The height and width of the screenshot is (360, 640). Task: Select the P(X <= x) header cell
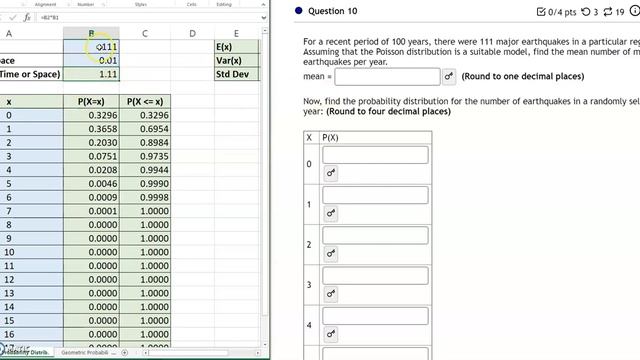click(145, 102)
